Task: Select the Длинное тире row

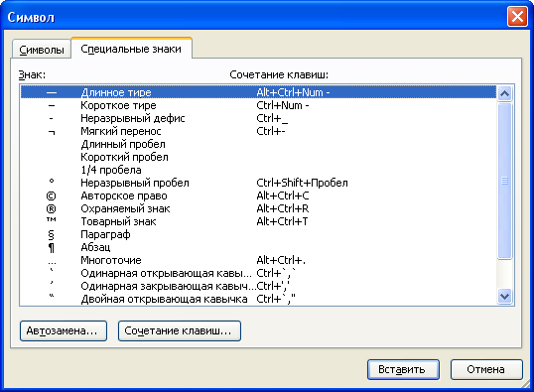Action: point(258,92)
